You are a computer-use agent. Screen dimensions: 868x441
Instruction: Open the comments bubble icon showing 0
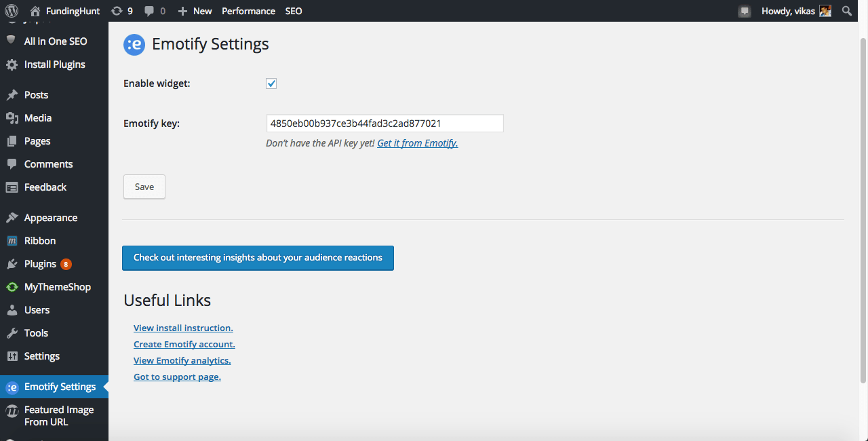click(x=149, y=11)
